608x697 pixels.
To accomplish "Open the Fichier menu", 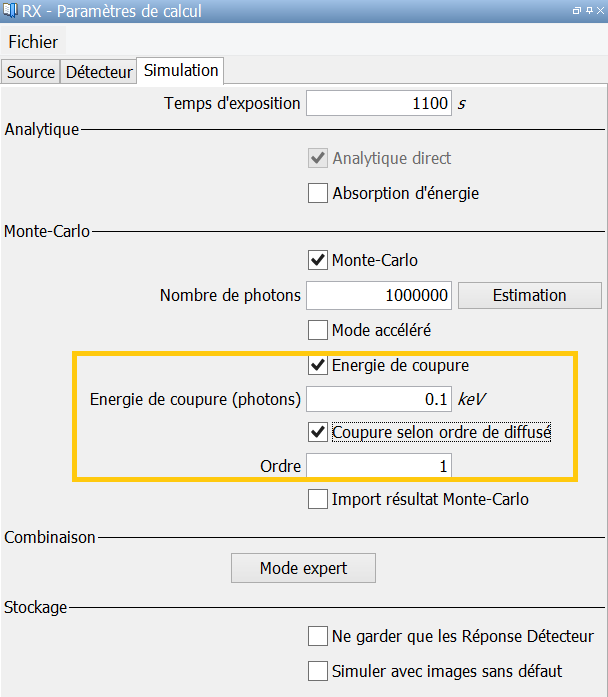I will pyautogui.click(x=33, y=42).
